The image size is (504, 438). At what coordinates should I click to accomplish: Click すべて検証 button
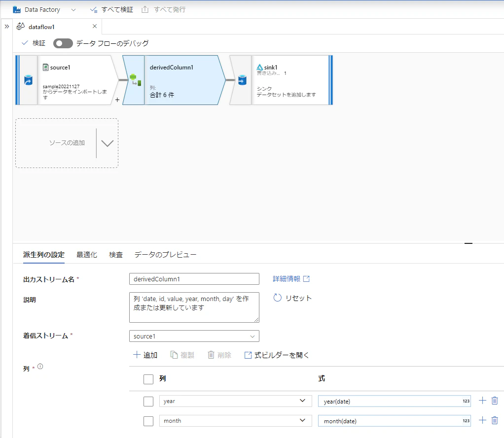click(111, 10)
